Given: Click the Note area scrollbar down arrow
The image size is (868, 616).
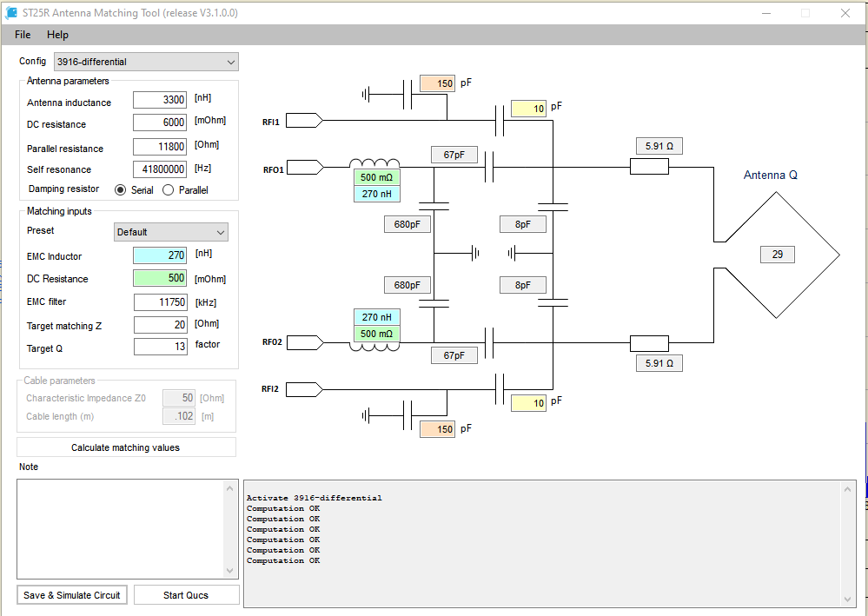Looking at the screenshot, I should 230,571.
